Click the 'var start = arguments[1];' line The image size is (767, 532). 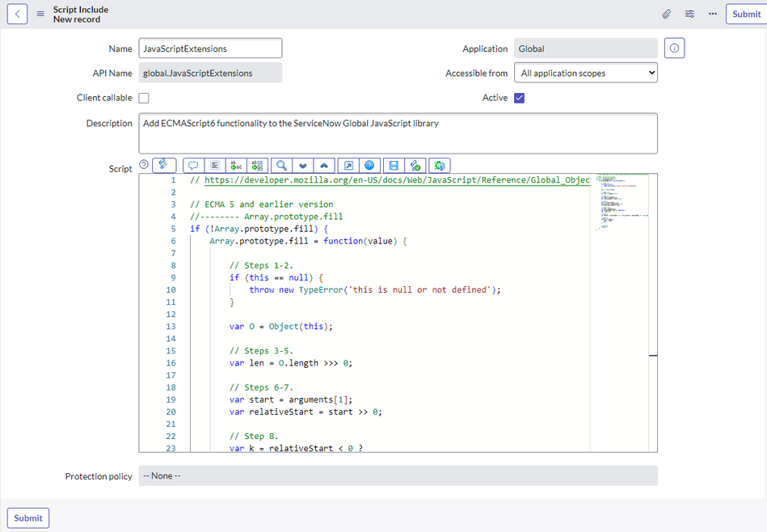coord(291,400)
